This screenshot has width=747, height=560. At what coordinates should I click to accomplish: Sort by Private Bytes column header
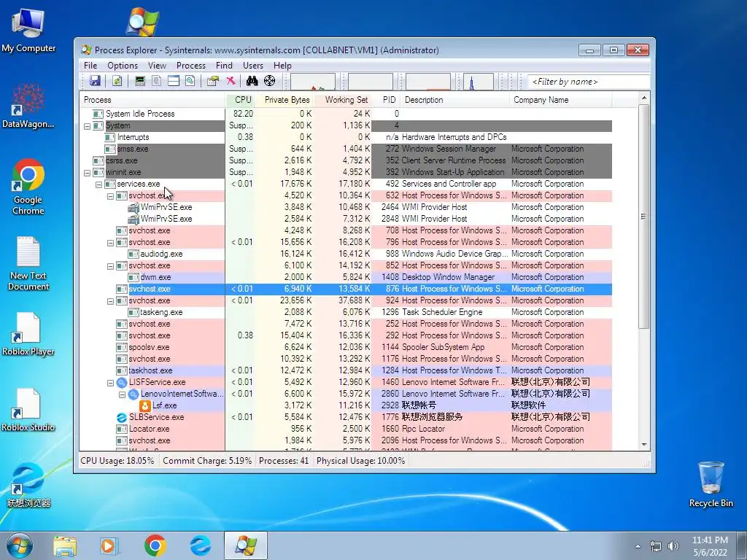[x=284, y=100]
